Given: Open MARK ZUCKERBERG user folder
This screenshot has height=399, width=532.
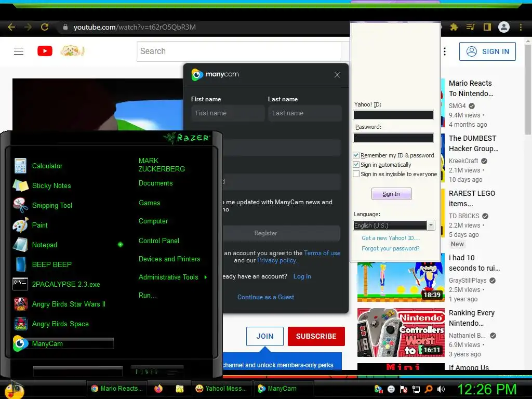Looking at the screenshot, I should [162, 165].
